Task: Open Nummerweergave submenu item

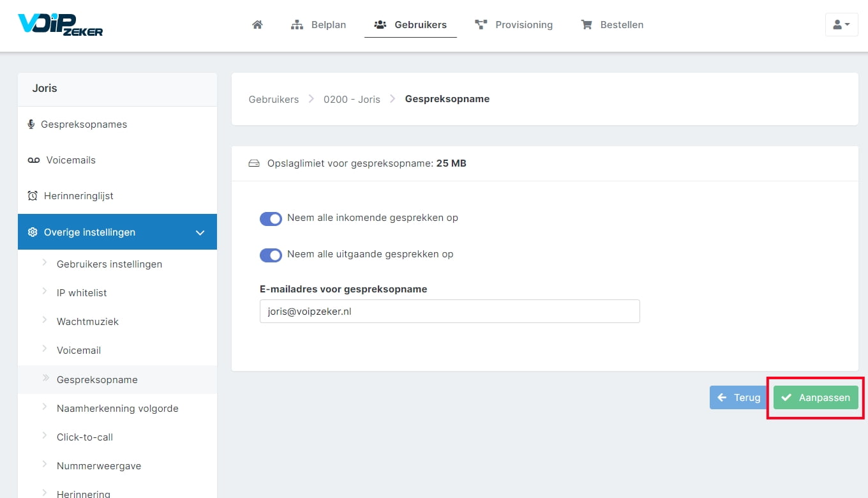Action: coord(117,466)
